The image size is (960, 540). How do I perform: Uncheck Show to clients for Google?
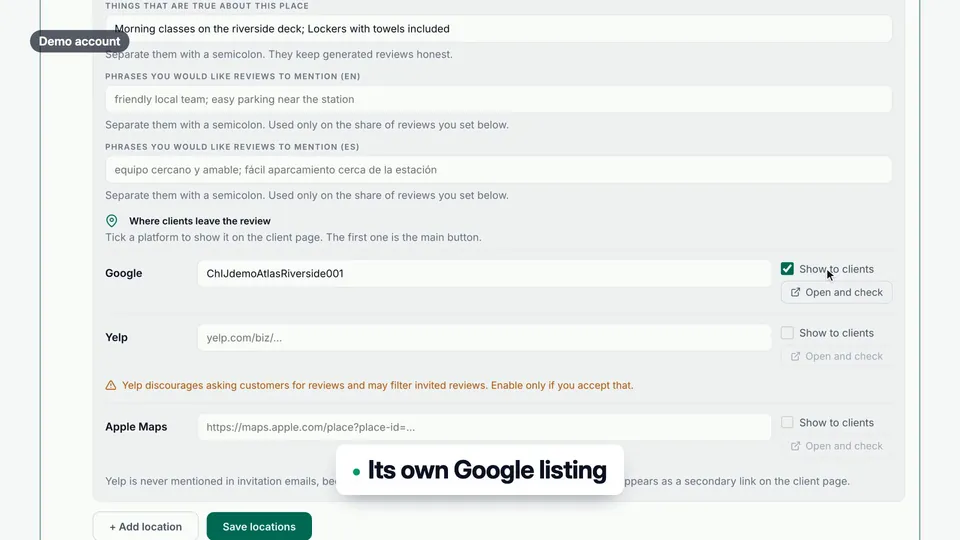[x=787, y=269]
